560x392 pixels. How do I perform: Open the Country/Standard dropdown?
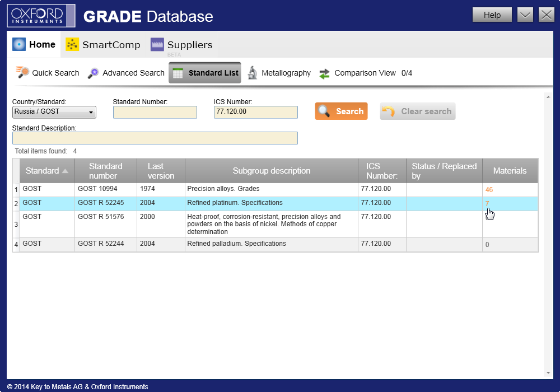(x=54, y=112)
